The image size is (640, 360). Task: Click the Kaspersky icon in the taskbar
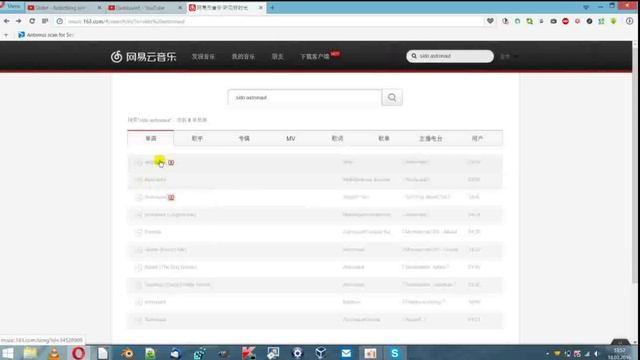[249, 353]
